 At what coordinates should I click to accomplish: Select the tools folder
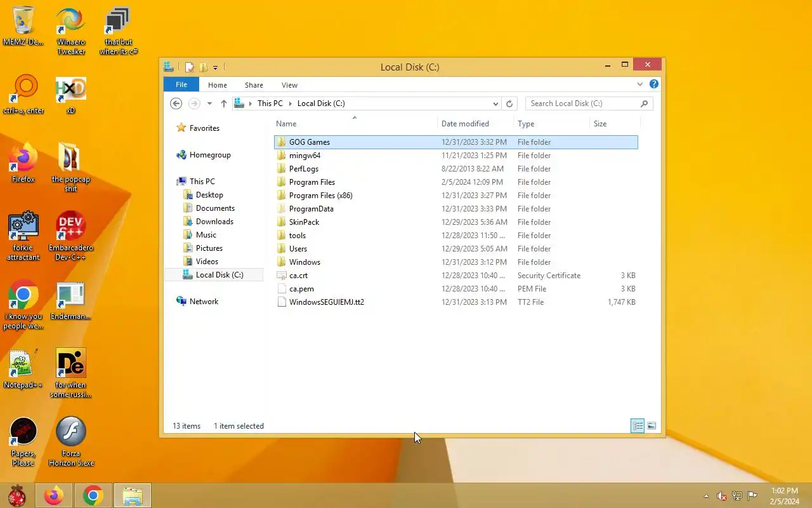pyautogui.click(x=455, y=236)
